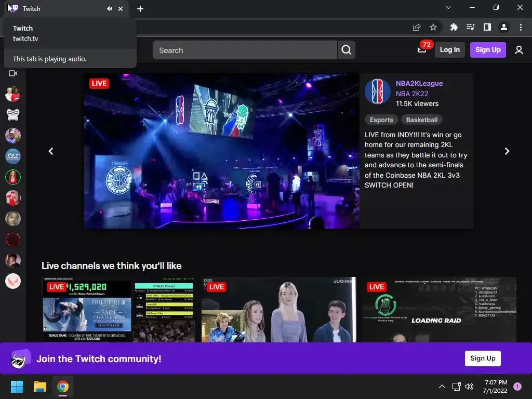The image size is (532, 399).
Task: Click the top bar Sign Up button
Action: coord(488,50)
